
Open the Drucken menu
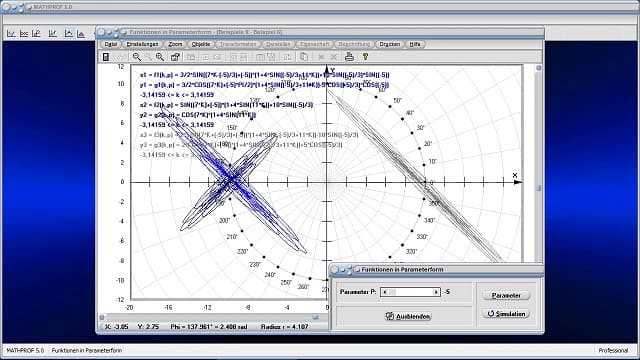coord(389,44)
